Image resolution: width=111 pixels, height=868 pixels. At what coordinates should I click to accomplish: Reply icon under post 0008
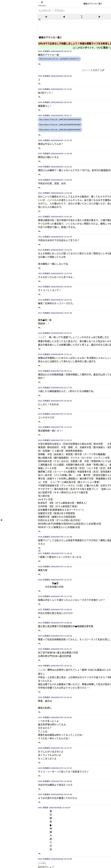click(x=39, y=175)
